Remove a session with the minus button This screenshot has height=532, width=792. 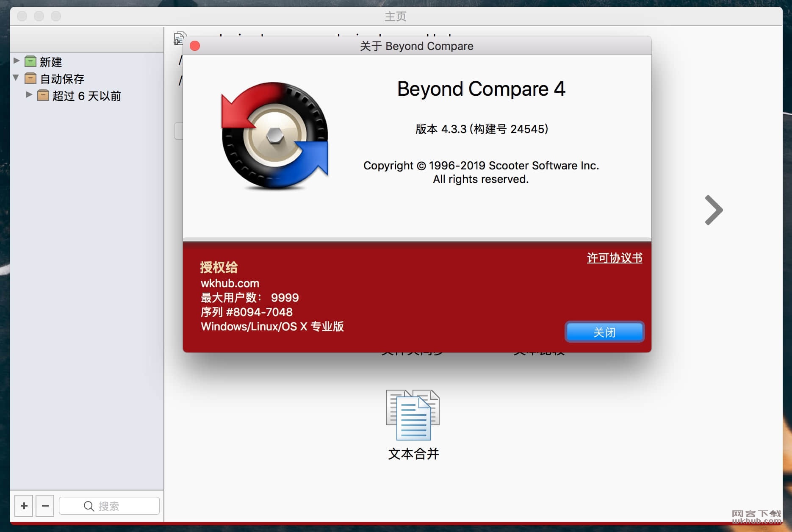pos(45,506)
